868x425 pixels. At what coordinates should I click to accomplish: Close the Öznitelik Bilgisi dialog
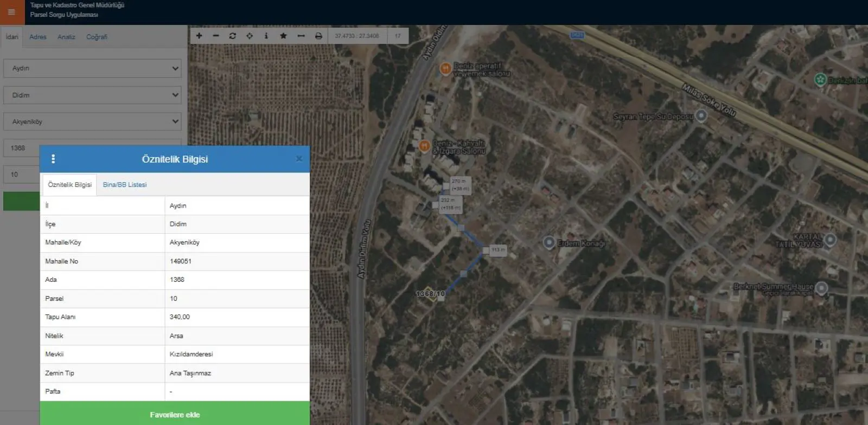(299, 159)
